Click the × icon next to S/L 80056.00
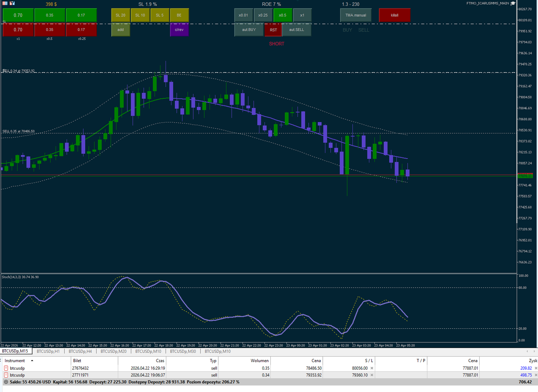The height and width of the screenshot is (392, 538). pyautogui.click(x=372, y=368)
